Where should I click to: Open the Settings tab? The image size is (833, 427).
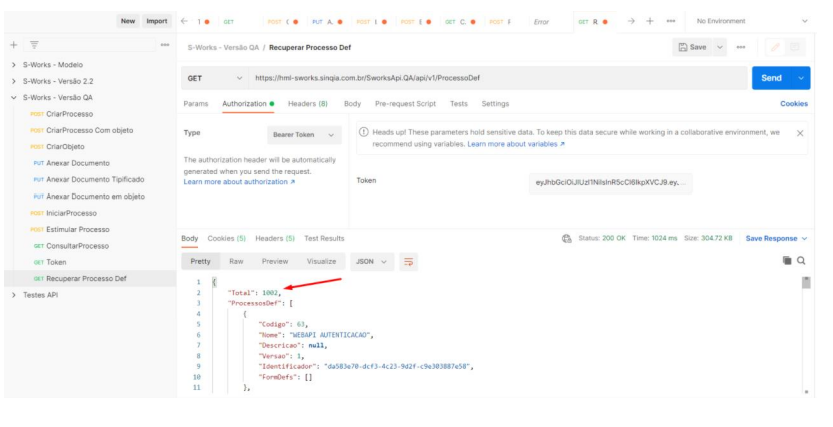click(495, 104)
